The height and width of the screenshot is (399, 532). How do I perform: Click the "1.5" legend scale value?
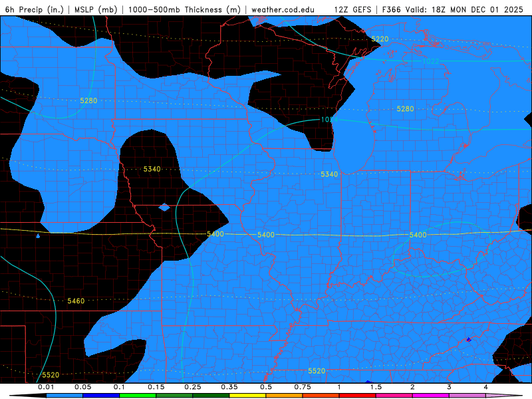pyautogui.click(x=376, y=387)
